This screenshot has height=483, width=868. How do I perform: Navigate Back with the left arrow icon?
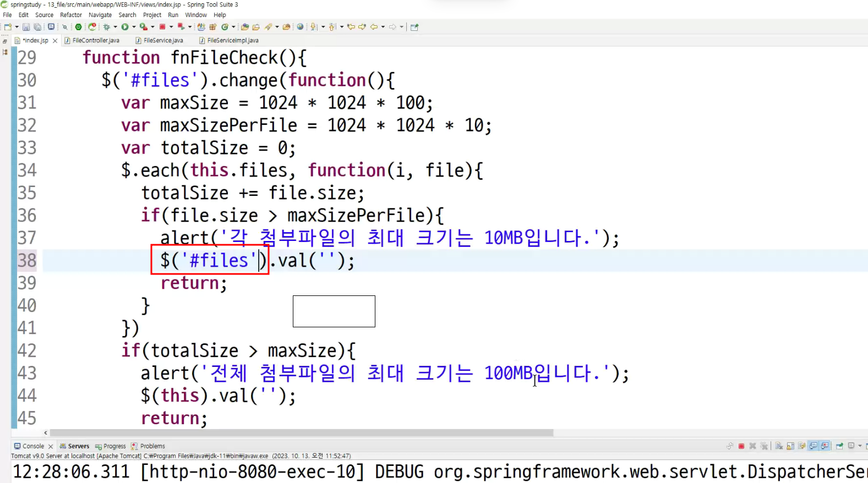(374, 26)
